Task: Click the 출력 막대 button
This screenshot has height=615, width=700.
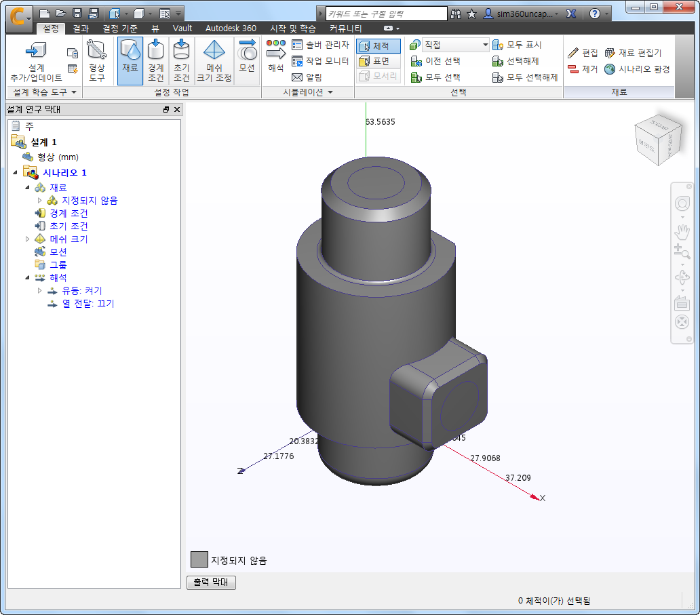Action: coord(211,582)
